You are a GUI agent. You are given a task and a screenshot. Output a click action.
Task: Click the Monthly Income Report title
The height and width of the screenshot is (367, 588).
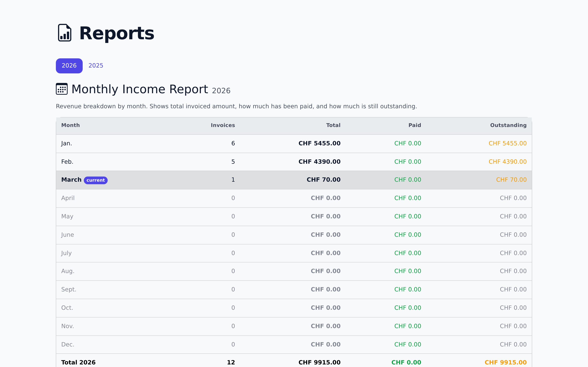[x=140, y=89]
